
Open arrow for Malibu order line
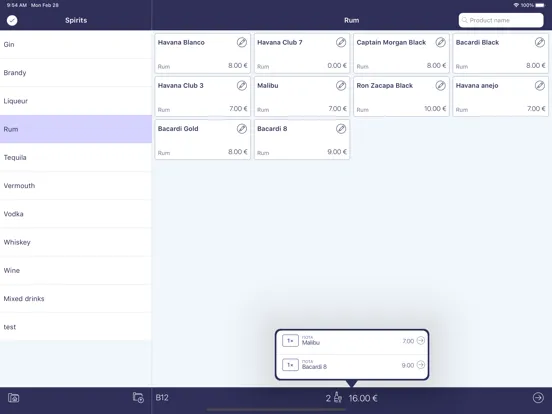(x=421, y=340)
